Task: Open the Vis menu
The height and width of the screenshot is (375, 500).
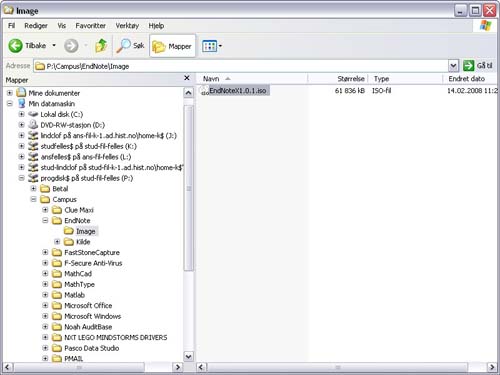Action: click(x=62, y=26)
